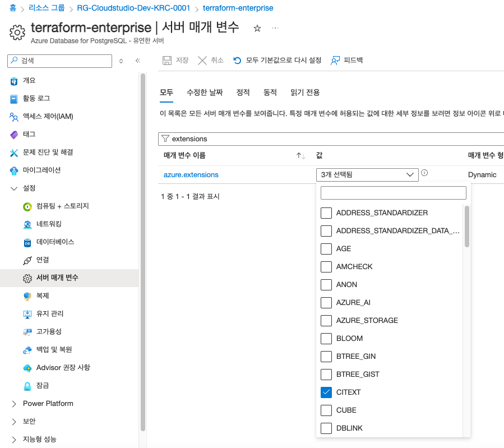
Task: Switch to the 동적 tab
Action: [x=270, y=93]
